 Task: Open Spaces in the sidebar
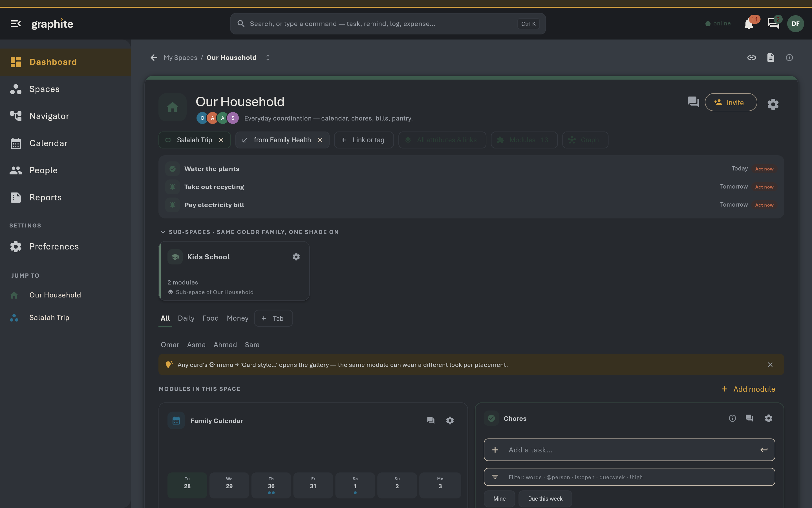65,89
